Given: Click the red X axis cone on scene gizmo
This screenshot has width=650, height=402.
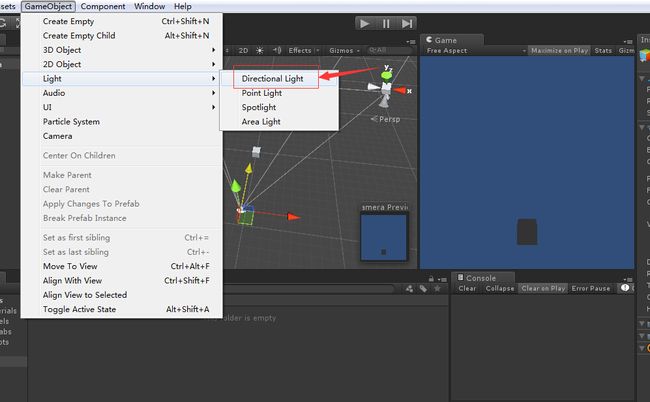Looking at the screenshot, I should [400, 90].
